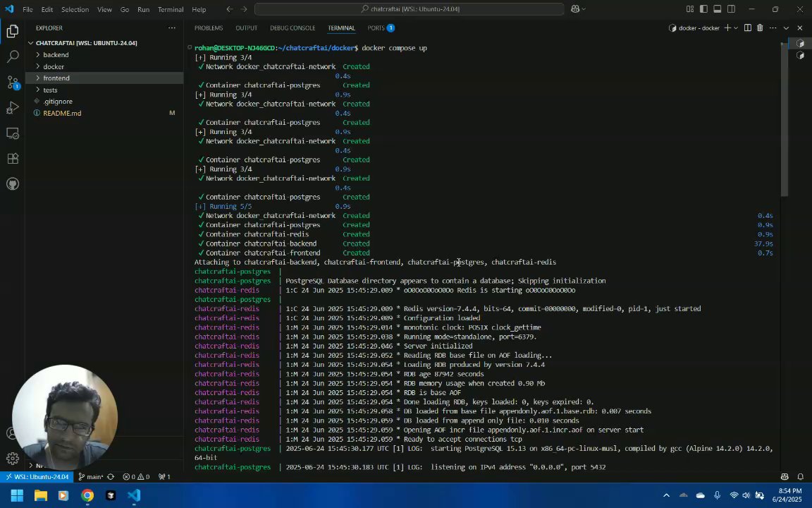
Task: Open the File menu
Action: [27, 9]
